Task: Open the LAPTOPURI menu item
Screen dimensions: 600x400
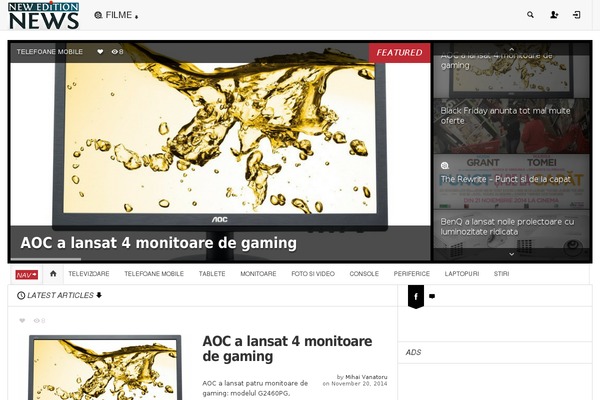Action: click(x=462, y=274)
